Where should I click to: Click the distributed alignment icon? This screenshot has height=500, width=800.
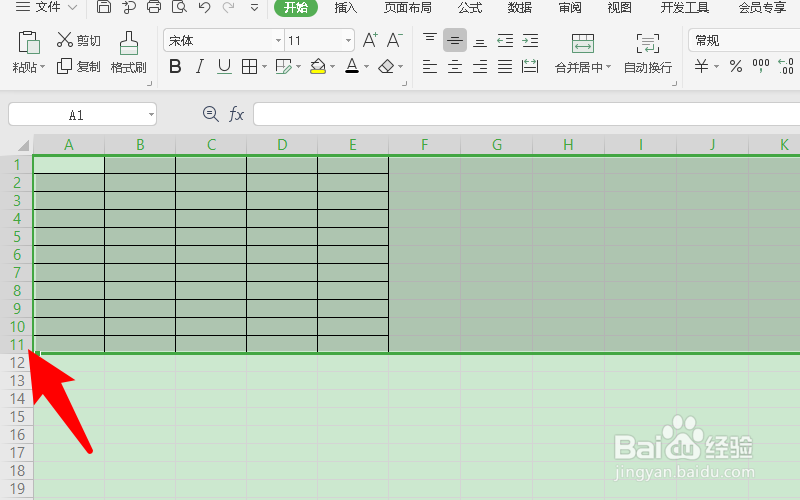(x=530, y=66)
